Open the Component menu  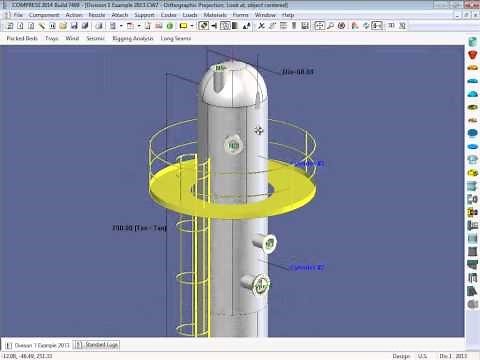tap(44, 15)
